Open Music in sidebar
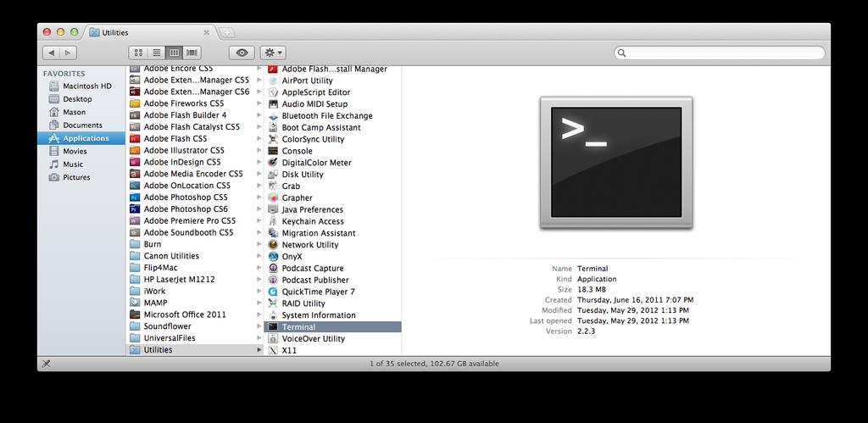The height and width of the screenshot is (423, 868). (81, 164)
